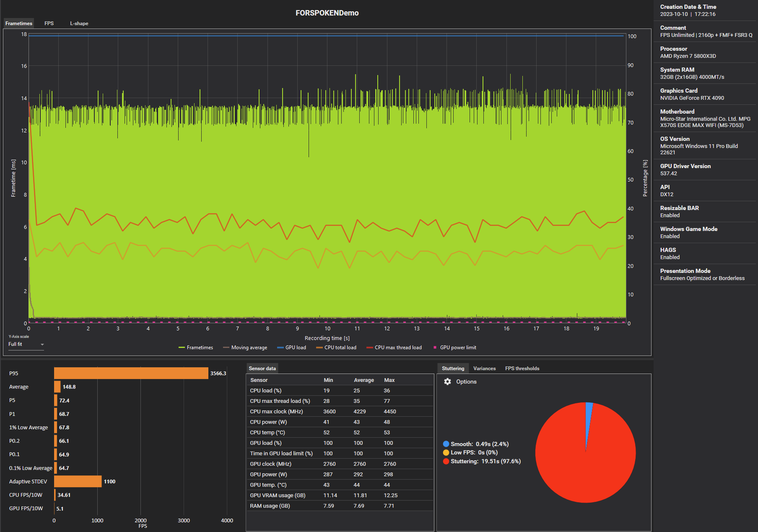Click the Low FPS 0s legend item
Viewport: 758px width, 532px height.
point(470,452)
